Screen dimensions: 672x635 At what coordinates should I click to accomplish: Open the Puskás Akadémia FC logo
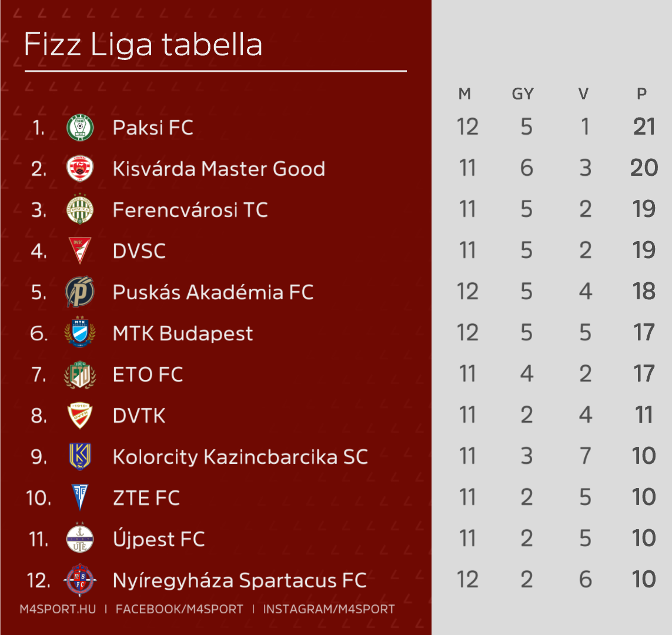pos(80,292)
